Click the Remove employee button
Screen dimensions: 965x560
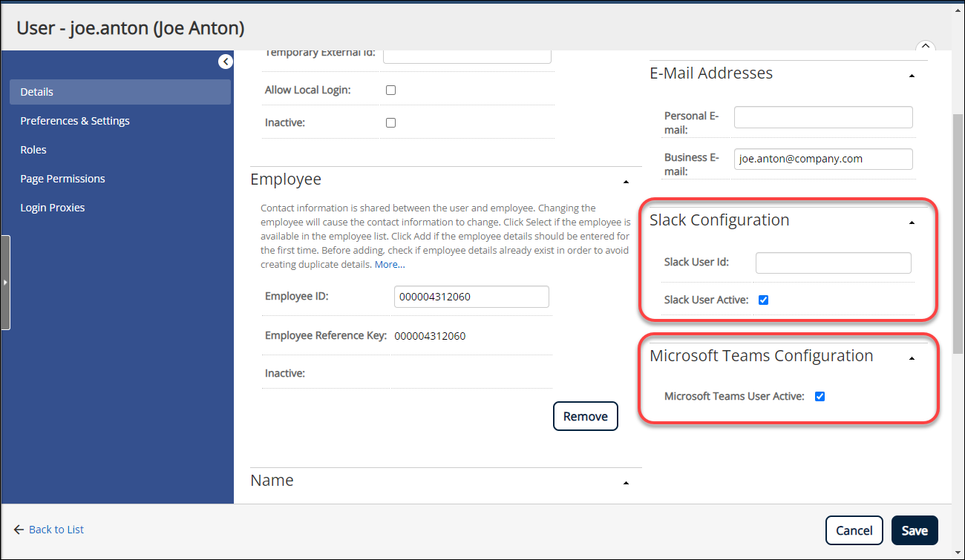(586, 416)
